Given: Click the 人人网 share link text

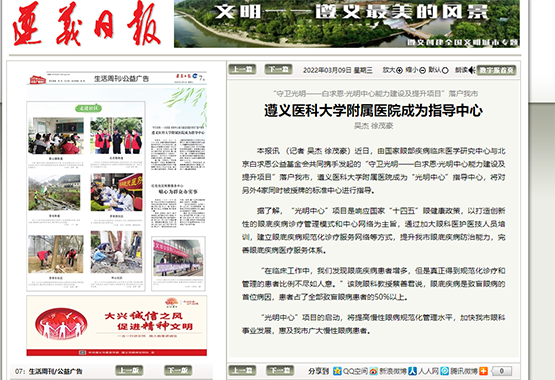Looking at the screenshot, I should [x=429, y=371].
